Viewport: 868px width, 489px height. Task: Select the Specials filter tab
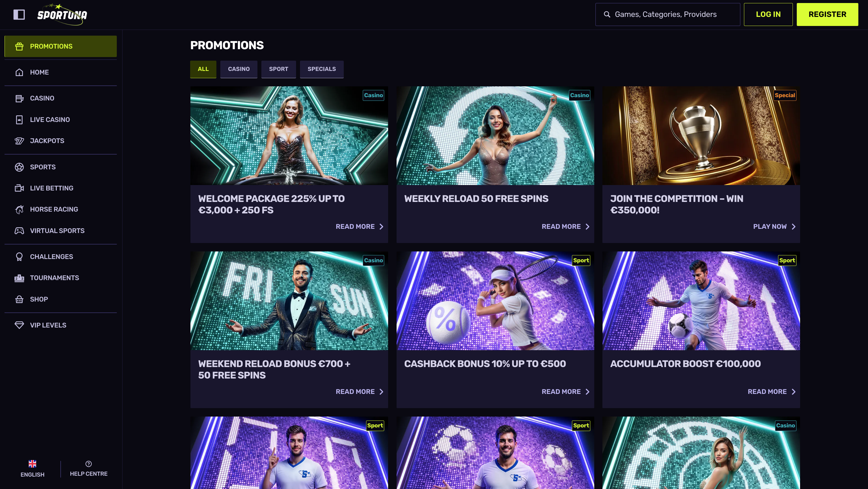[x=321, y=69]
